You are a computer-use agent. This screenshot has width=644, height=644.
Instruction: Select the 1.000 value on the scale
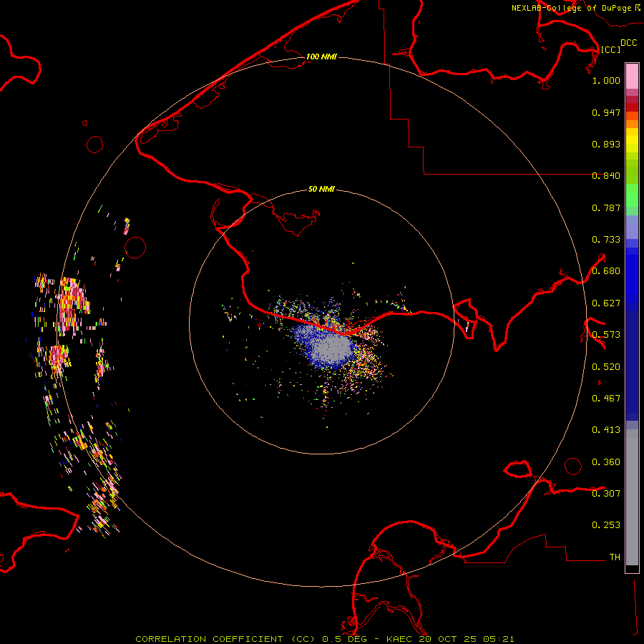pos(606,81)
